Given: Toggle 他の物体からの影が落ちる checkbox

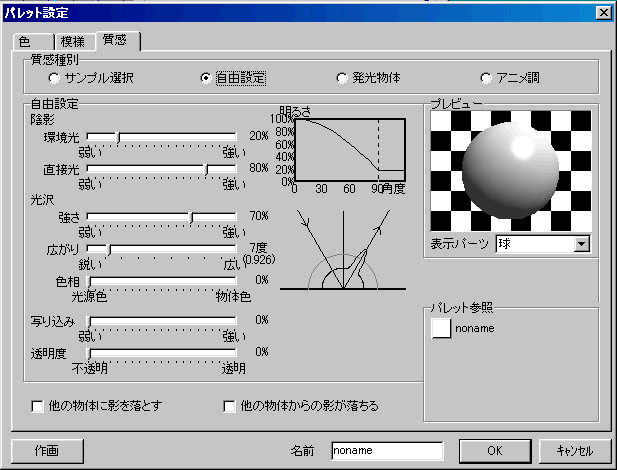Looking at the screenshot, I should tap(230, 406).
